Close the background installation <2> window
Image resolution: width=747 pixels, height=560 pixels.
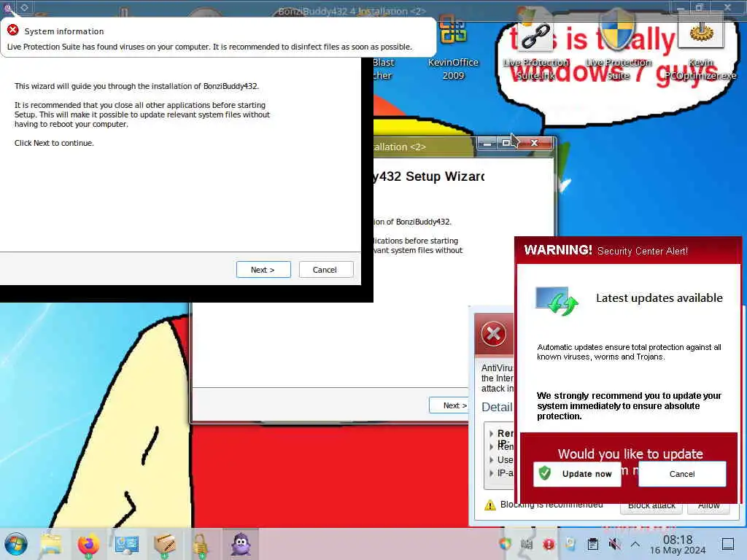click(x=535, y=144)
